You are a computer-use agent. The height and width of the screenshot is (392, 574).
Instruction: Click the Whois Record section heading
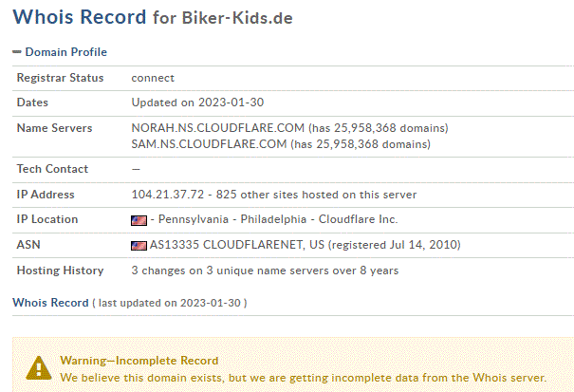coord(50,303)
